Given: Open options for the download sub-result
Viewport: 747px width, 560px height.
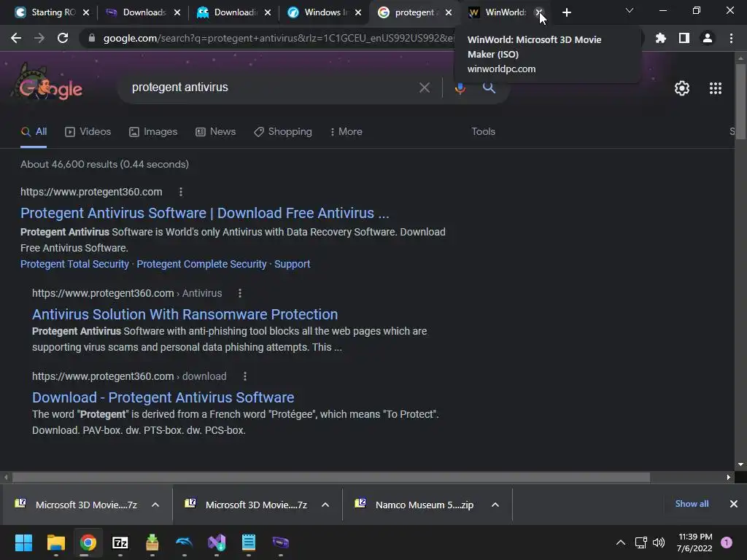Looking at the screenshot, I should pos(245,376).
